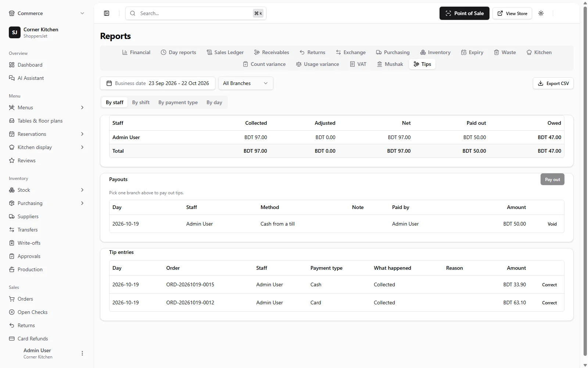Click the Tables & floor plans icon
Screen dimensions: 588x368
[x=12, y=121]
